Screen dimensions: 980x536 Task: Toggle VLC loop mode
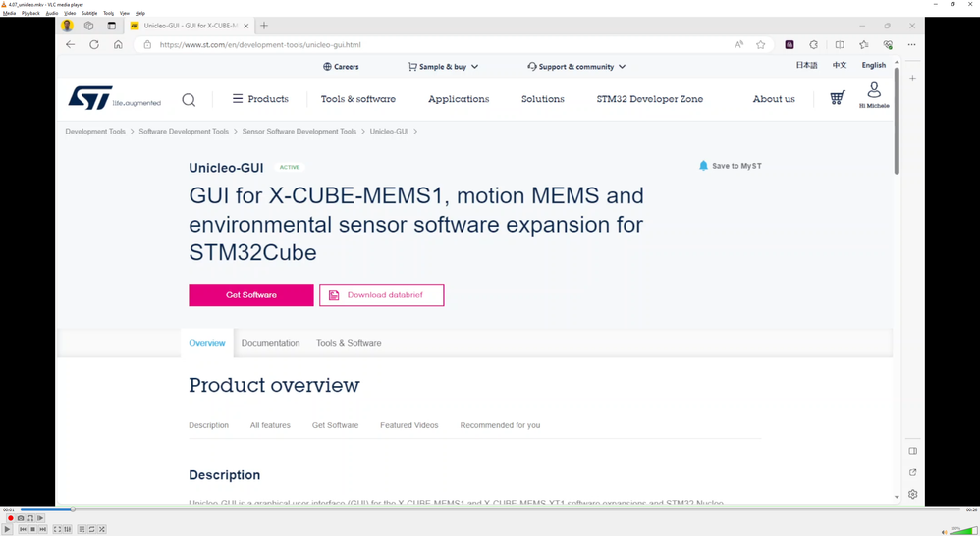[x=92, y=529]
